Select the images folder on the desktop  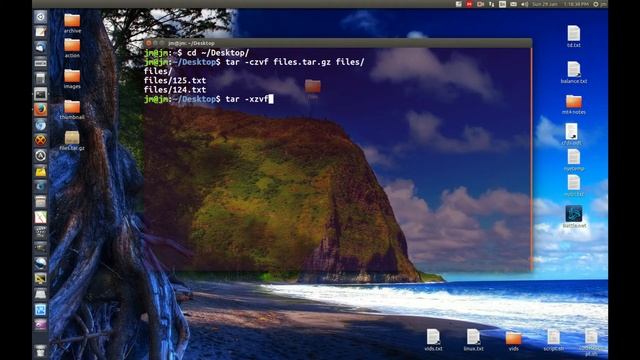pyautogui.click(x=72, y=79)
